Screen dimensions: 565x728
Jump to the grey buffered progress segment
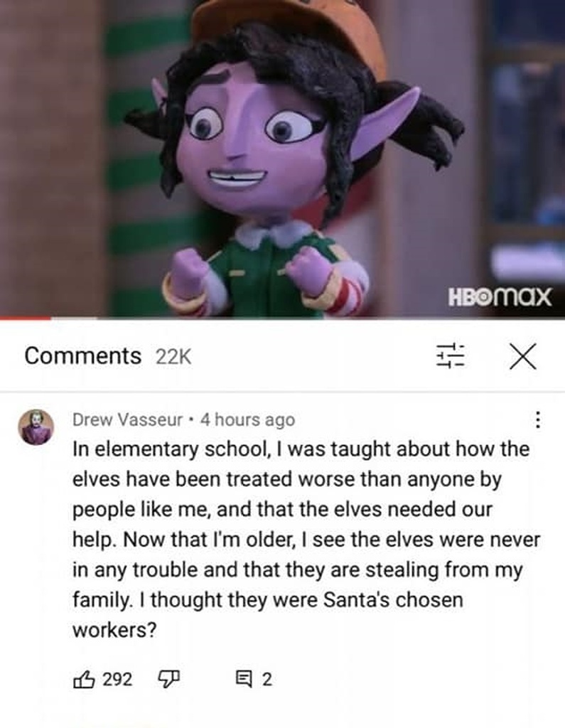click(x=75, y=318)
